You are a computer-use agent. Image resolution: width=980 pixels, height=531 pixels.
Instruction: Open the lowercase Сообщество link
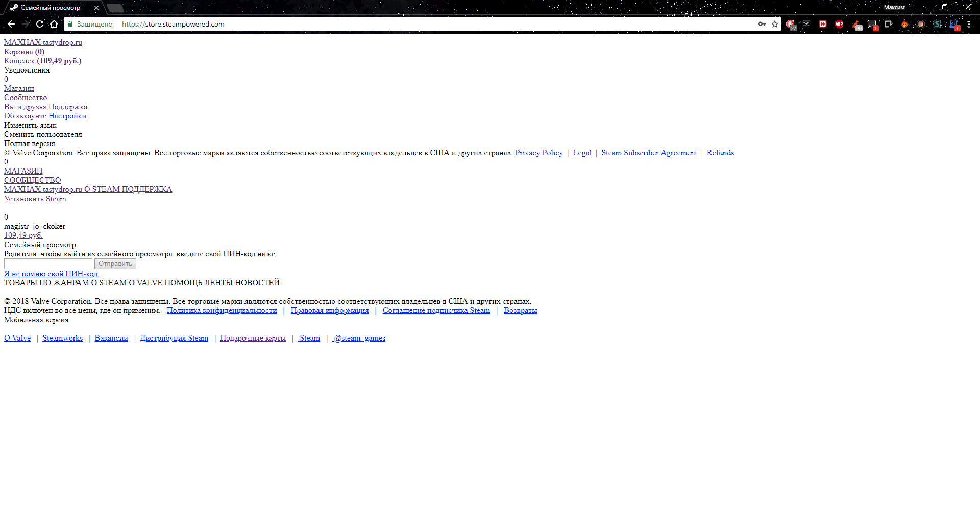[x=26, y=98]
